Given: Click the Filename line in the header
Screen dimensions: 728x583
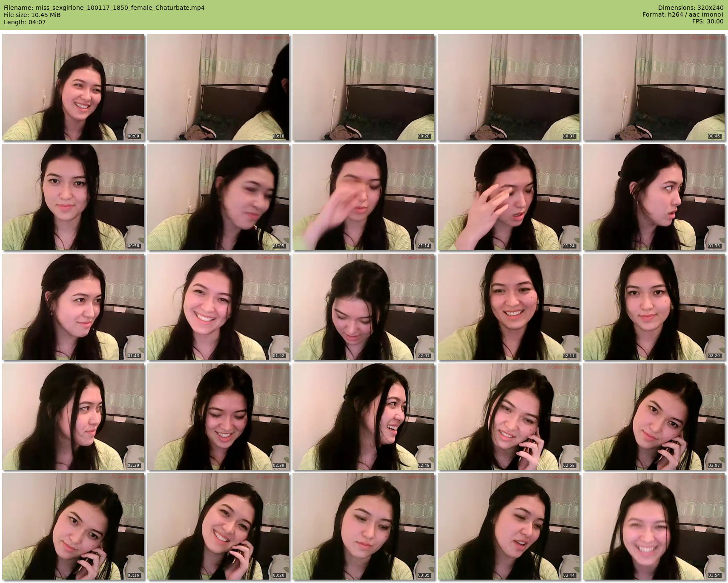Looking at the screenshot, I should (x=104, y=8).
